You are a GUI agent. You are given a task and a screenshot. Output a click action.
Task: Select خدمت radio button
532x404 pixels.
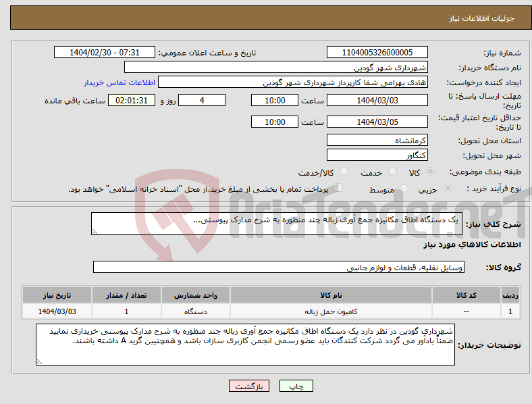coord(392,172)
